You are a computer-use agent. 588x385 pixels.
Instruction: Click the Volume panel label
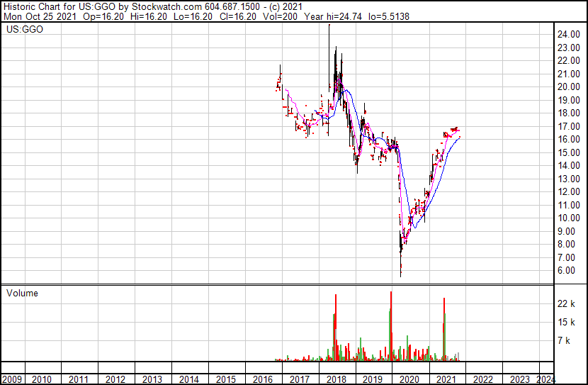[x=22, y=293]
